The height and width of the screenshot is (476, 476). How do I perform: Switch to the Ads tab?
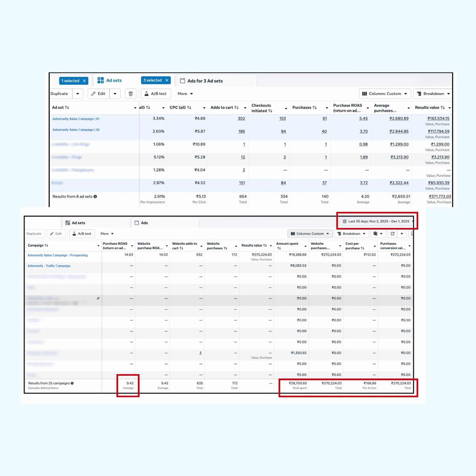pos(143,223)
